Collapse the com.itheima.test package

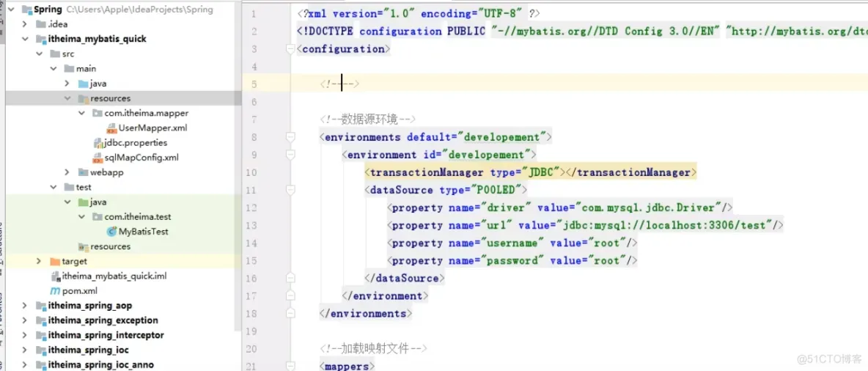pyautogui.click(x=81, y=216)
